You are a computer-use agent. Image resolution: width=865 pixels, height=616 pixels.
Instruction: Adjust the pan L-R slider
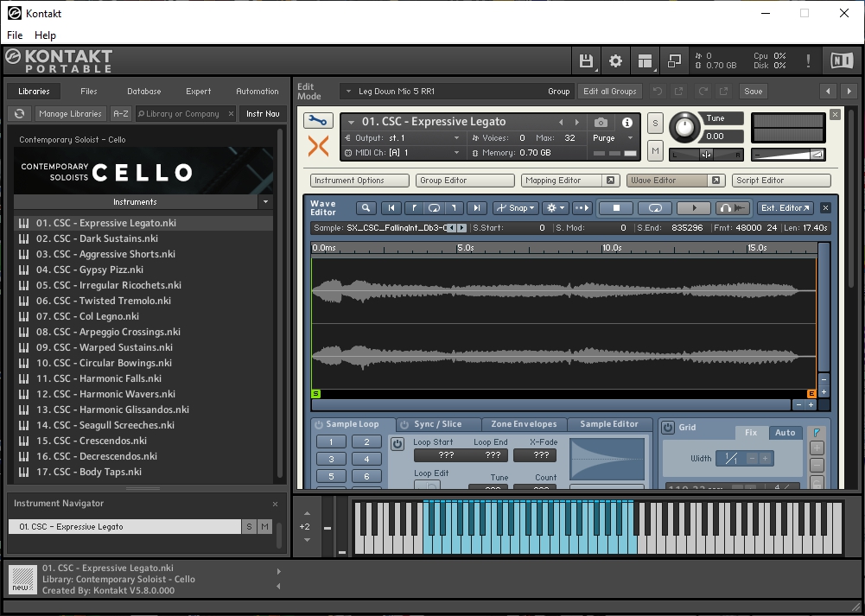click(706, 155)
